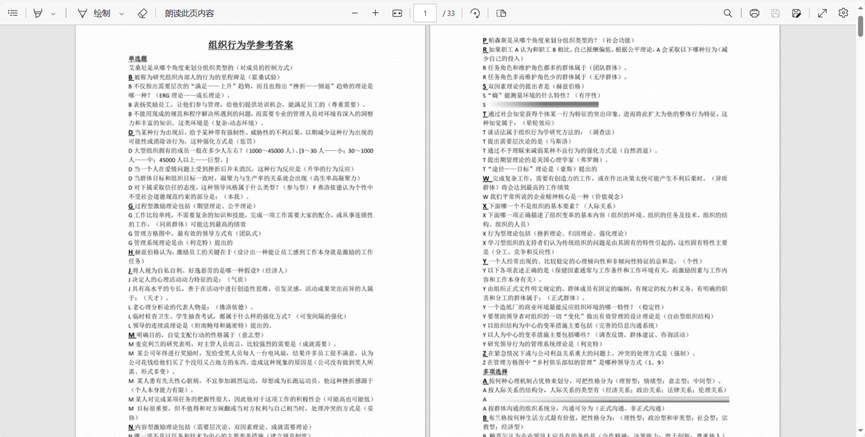Toggle the two-page view layout
Viewport: 865px width, 437px height.
pos(500,14)
